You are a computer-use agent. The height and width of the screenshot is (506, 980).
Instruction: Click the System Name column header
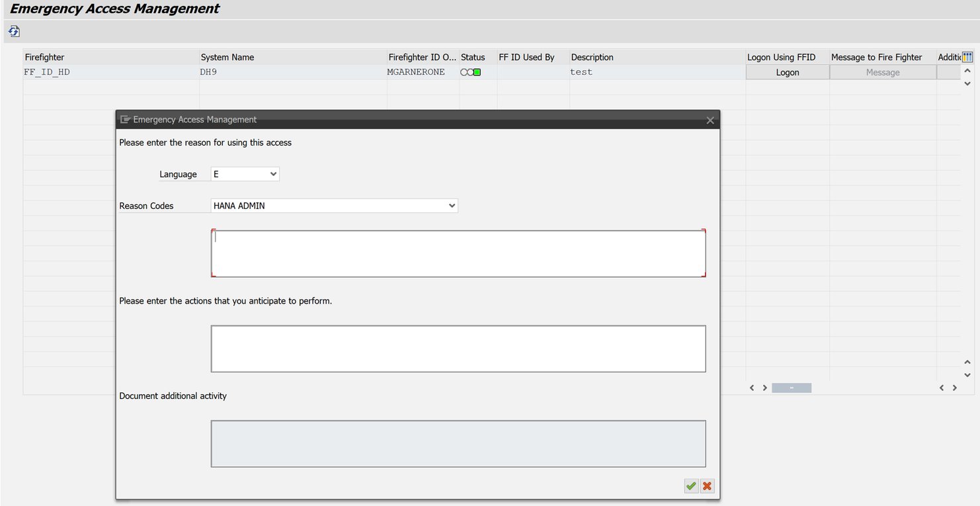(x=227, y=57)
